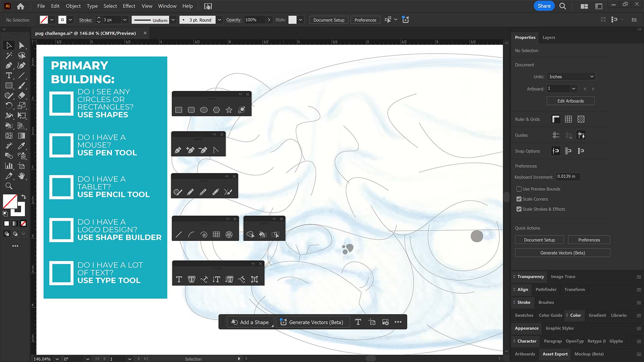Screen dimensions: 644x362
Task: Disable Scale Strokes & Effects
Action: (519, 209)
